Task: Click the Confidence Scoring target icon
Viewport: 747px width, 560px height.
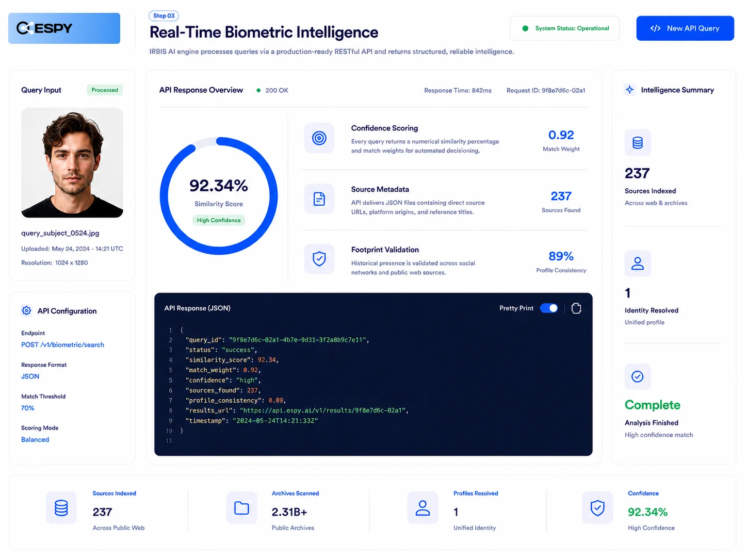Action: [x=319, y=138]
